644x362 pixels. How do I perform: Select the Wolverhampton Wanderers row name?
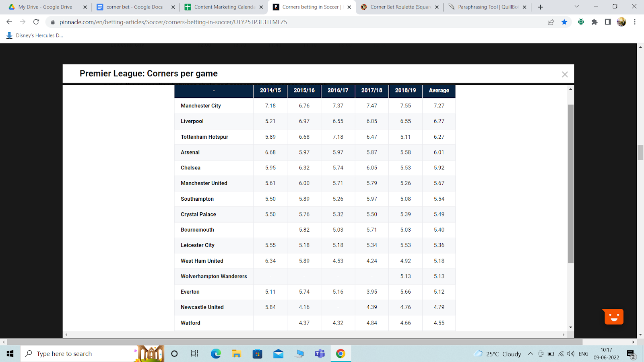tap(214, 276)
